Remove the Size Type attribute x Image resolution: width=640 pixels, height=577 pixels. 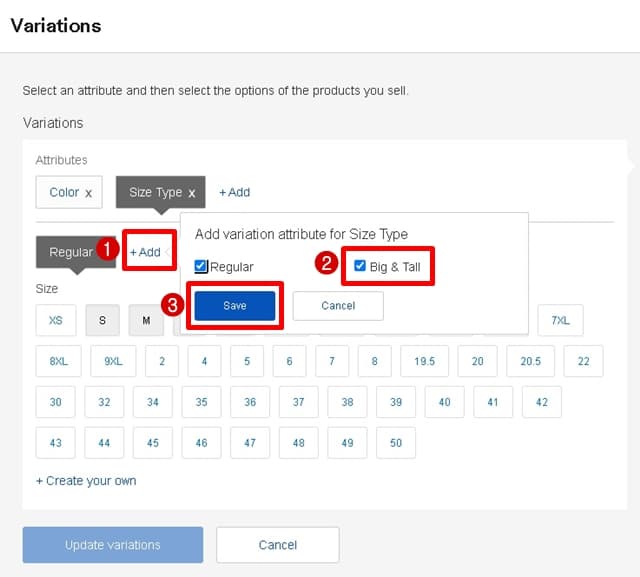tap(191, 193)
